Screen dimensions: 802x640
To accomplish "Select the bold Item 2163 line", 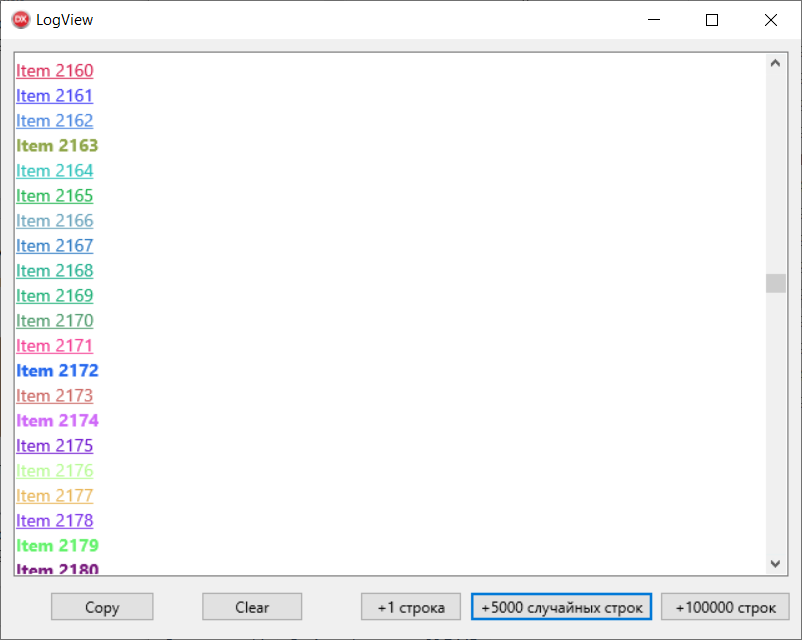I will tap(57, 146).
